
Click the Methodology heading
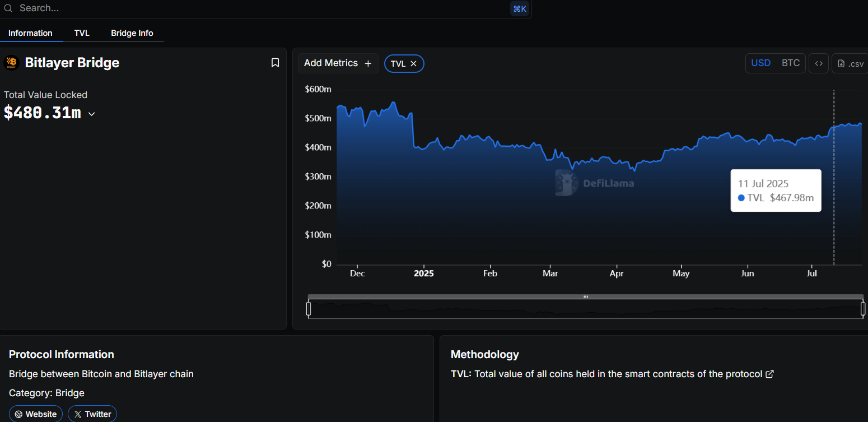[x=485, y=354]
